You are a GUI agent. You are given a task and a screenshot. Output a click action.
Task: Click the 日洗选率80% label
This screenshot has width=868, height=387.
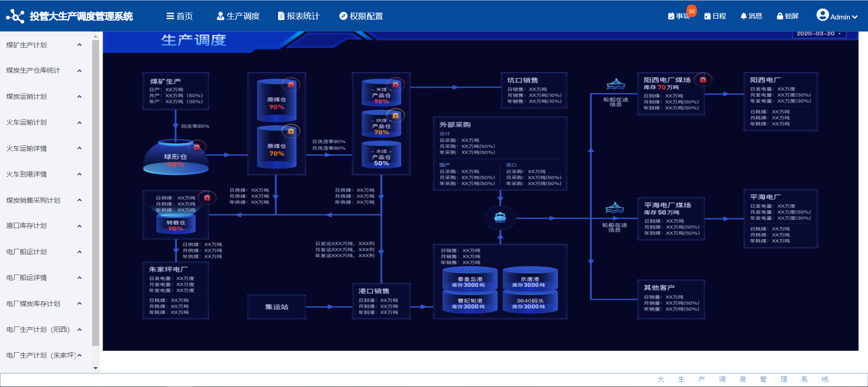coord(329,142)
